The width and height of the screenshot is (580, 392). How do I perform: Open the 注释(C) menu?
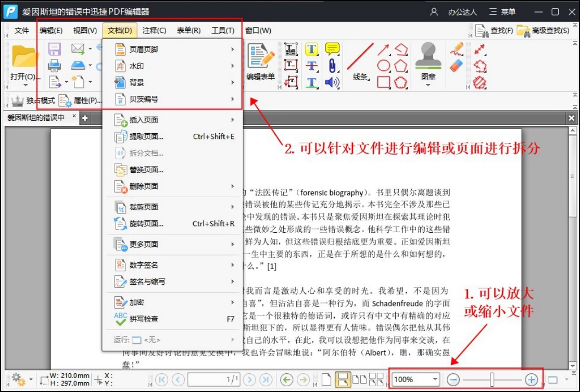(x=154, y=30)
